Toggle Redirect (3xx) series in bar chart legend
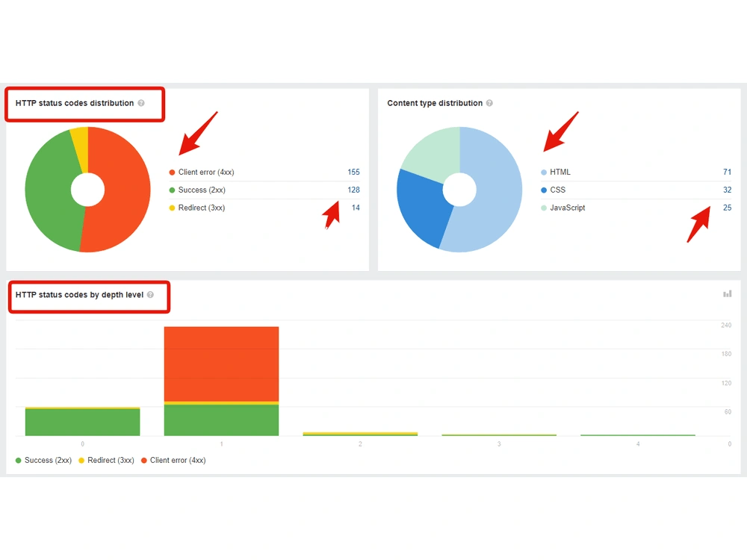This screenshot has height=560, width=747. tap(106, 461)
